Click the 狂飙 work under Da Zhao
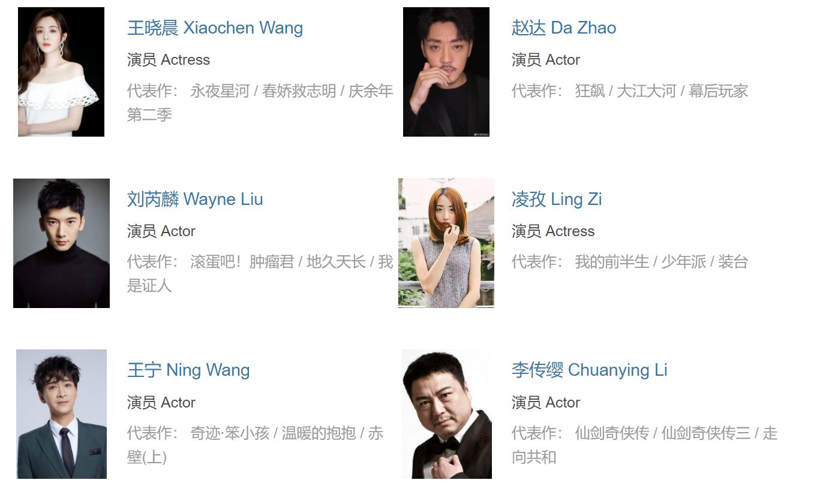The height and width of the screenshot is (504, 820). click(590, 91)
